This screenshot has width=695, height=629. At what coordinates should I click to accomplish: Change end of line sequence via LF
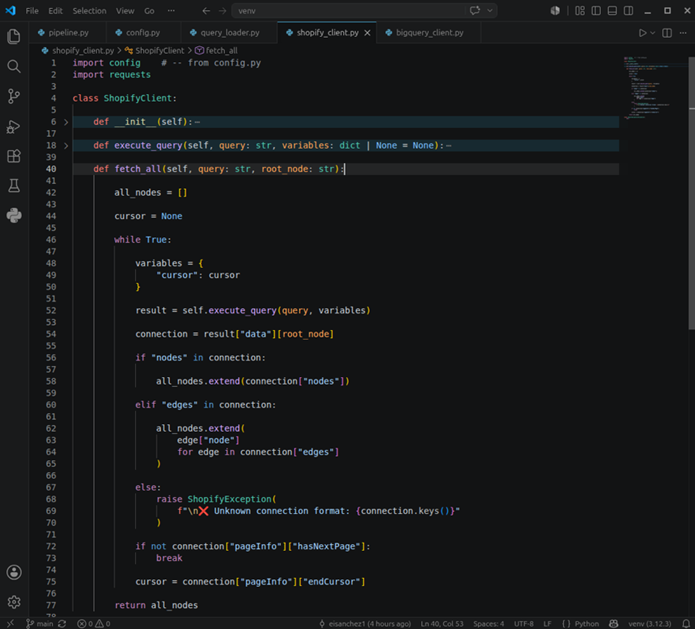(547, 624)
